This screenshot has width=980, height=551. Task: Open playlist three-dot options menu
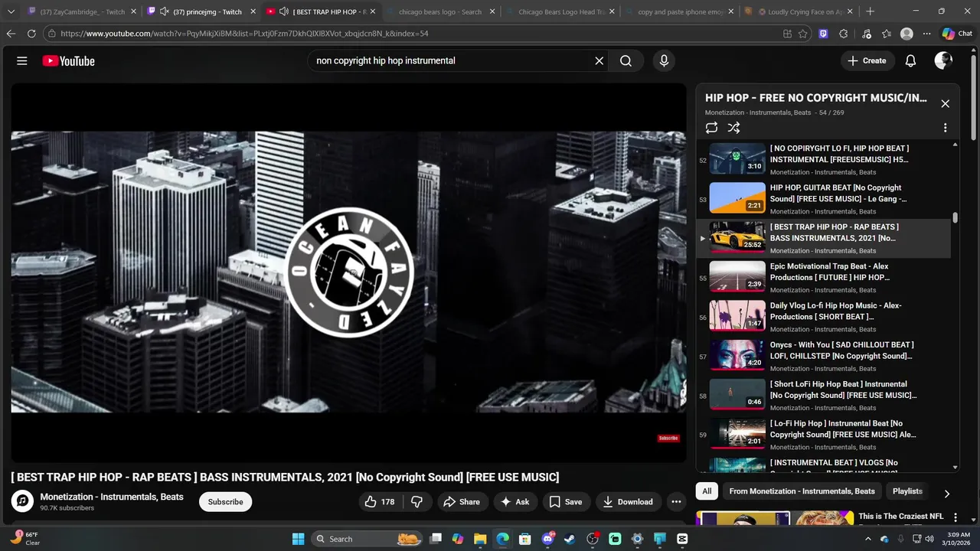click(945, 128)
